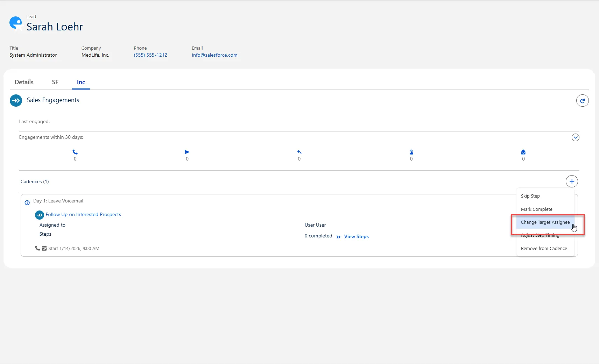Choose Remove from Cadence option

(544, 249)
